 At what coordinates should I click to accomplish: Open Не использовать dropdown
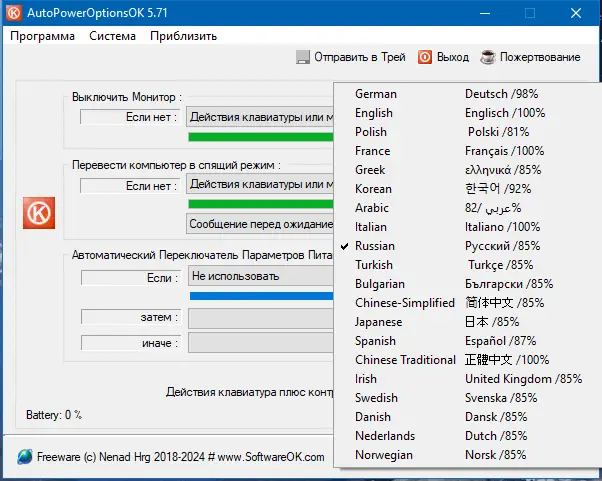(261, 276)
